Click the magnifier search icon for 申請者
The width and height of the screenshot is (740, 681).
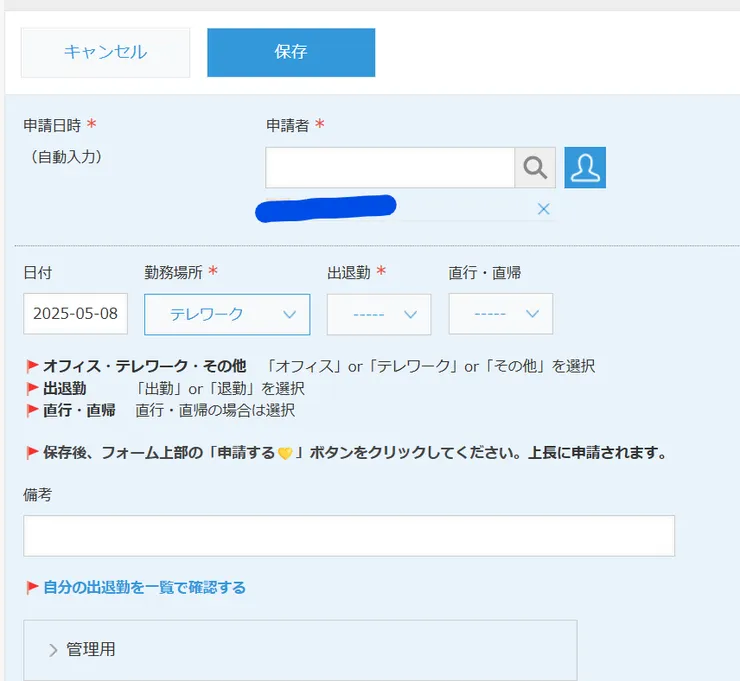(x=535, y=168)
